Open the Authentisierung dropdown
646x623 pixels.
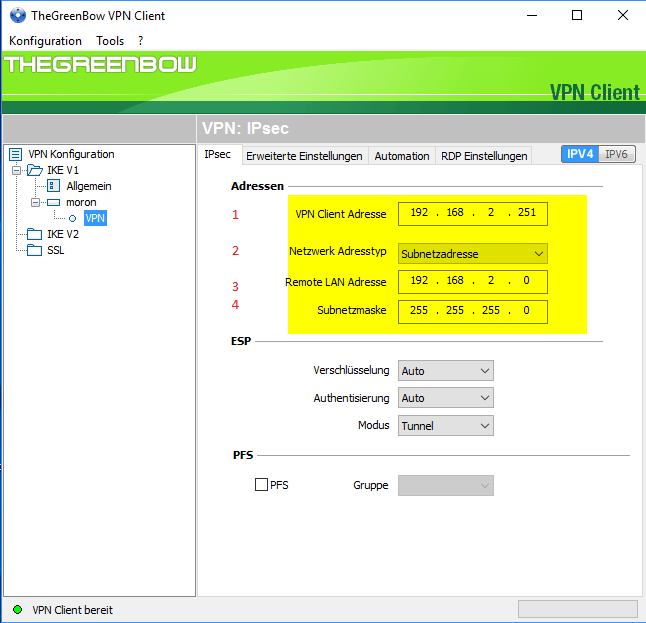tap(445, 398)
